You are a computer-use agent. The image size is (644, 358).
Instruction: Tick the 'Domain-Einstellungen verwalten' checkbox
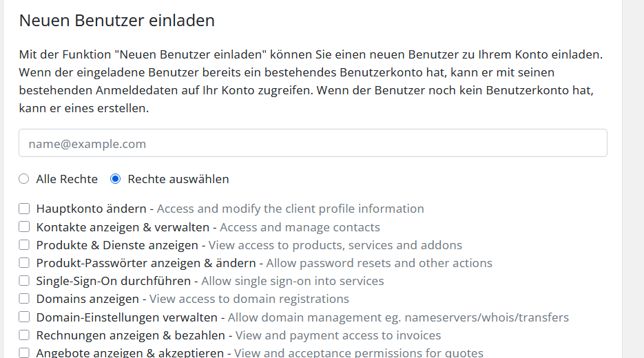click(24, 317)
